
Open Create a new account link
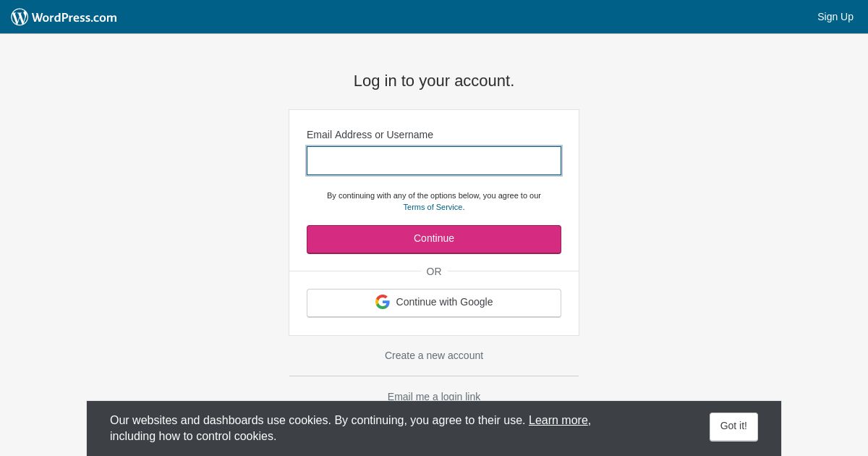[434, 355]
